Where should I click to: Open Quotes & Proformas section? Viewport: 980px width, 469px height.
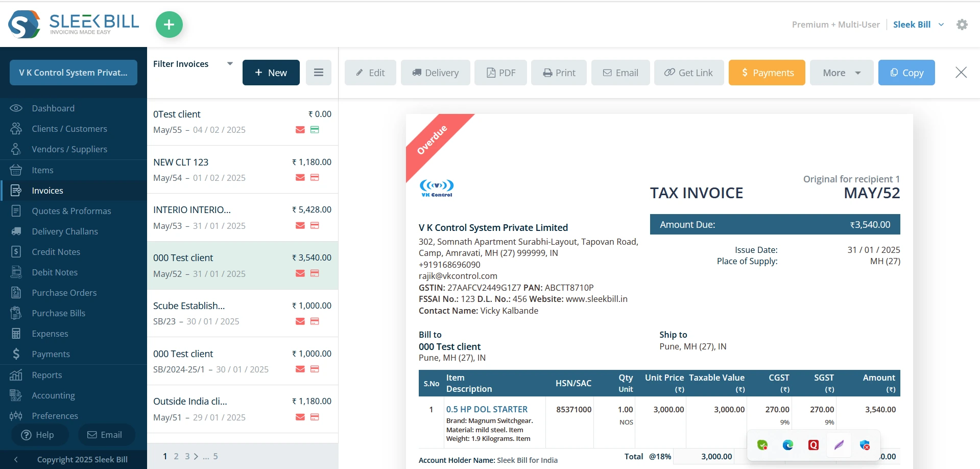tap(74, 211)
